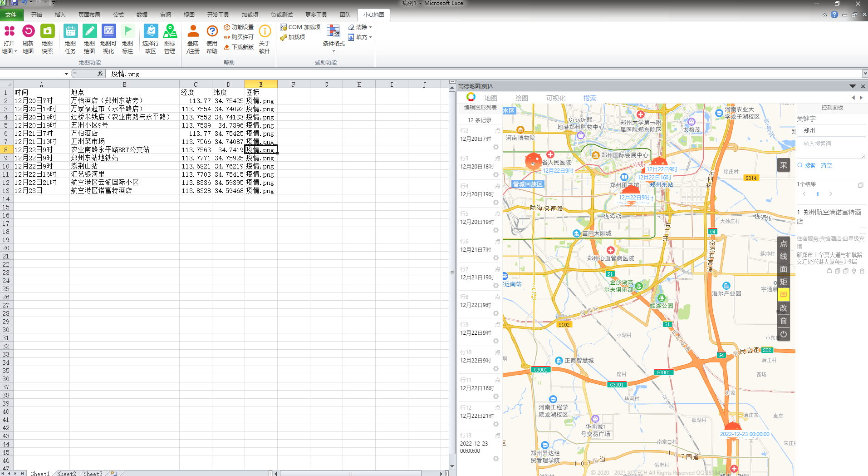Open the 数据 ribbon tab

click(142, 15)
